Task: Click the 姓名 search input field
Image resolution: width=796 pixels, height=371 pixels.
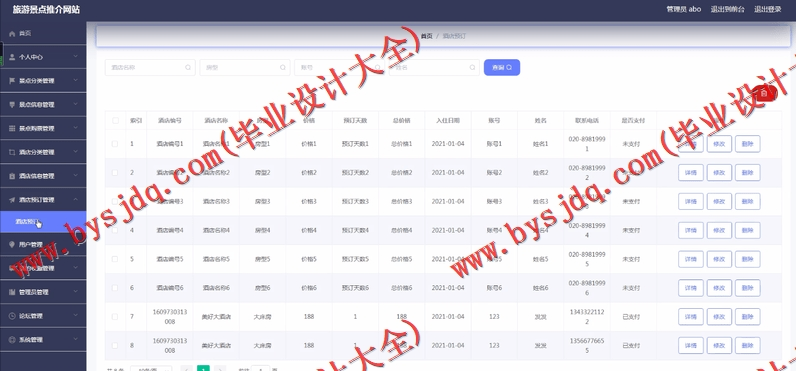Action: 434,68
